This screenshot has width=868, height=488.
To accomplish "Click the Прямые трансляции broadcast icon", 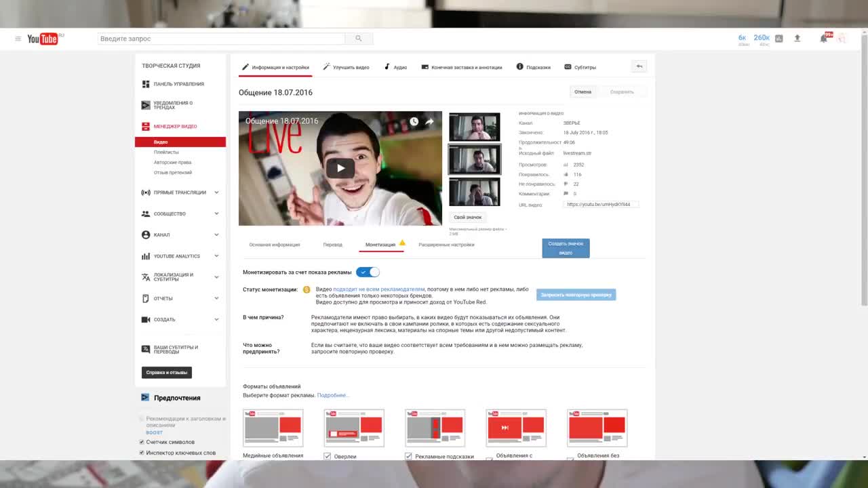I will 146,192.
